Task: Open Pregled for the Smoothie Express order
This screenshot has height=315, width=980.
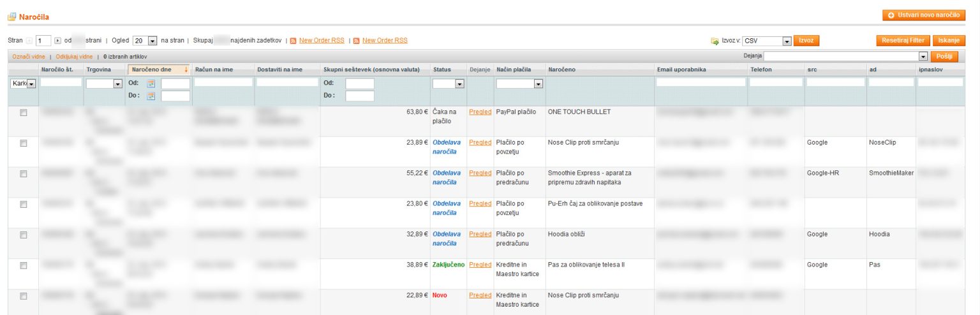Action: (480, 173)
